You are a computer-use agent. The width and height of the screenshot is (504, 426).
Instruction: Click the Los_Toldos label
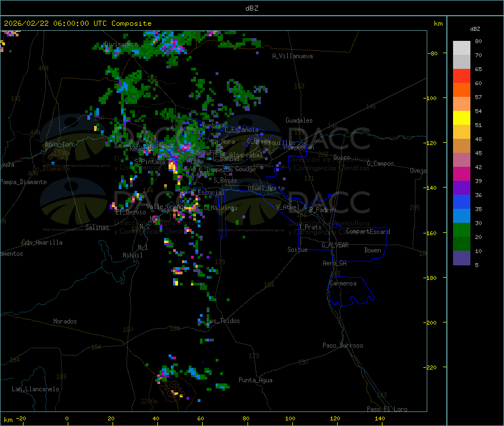[x=223, y=321]
